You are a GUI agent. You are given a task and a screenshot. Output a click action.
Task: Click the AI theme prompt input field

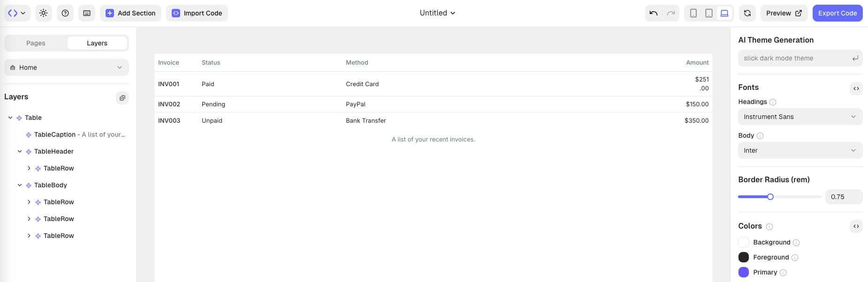coord(795,58)
